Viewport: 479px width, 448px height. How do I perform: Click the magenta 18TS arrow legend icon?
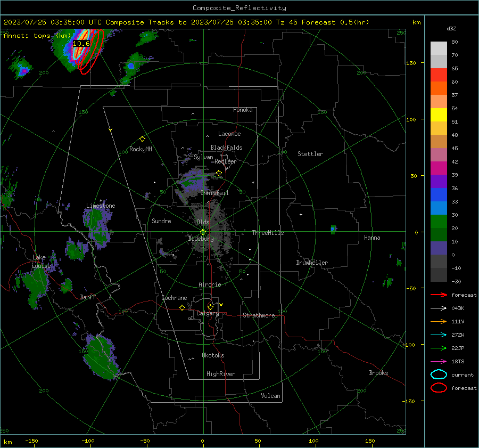pos(439,362)
